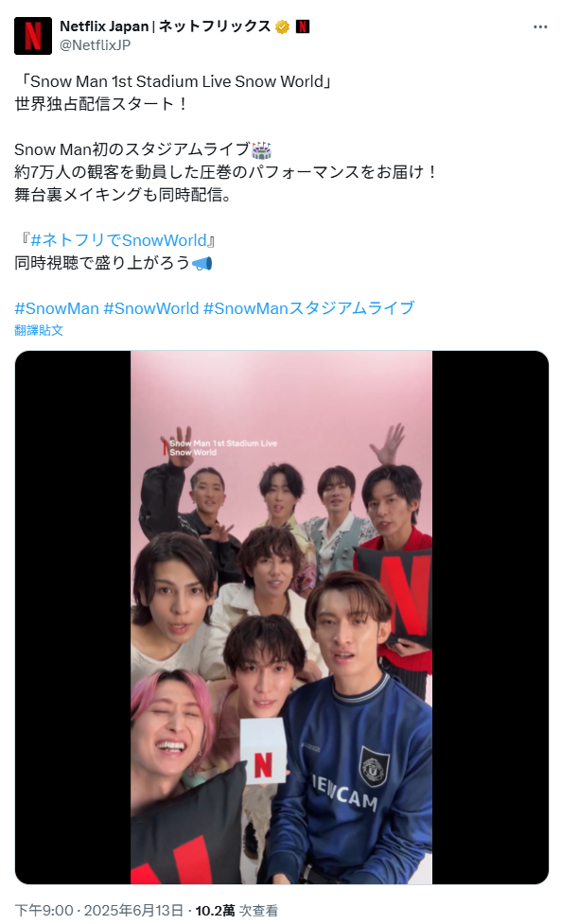
Task: Click the Snow World video title overlay
Action: [219, 448]
